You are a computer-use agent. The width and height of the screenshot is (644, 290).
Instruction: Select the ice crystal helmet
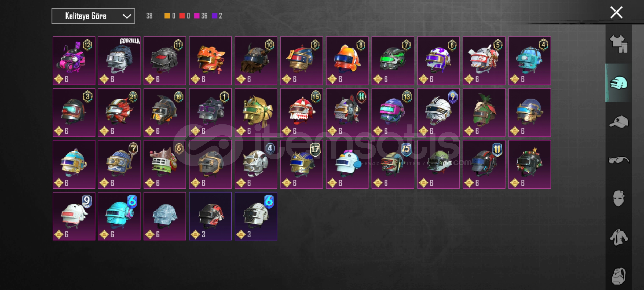point(165,216)
